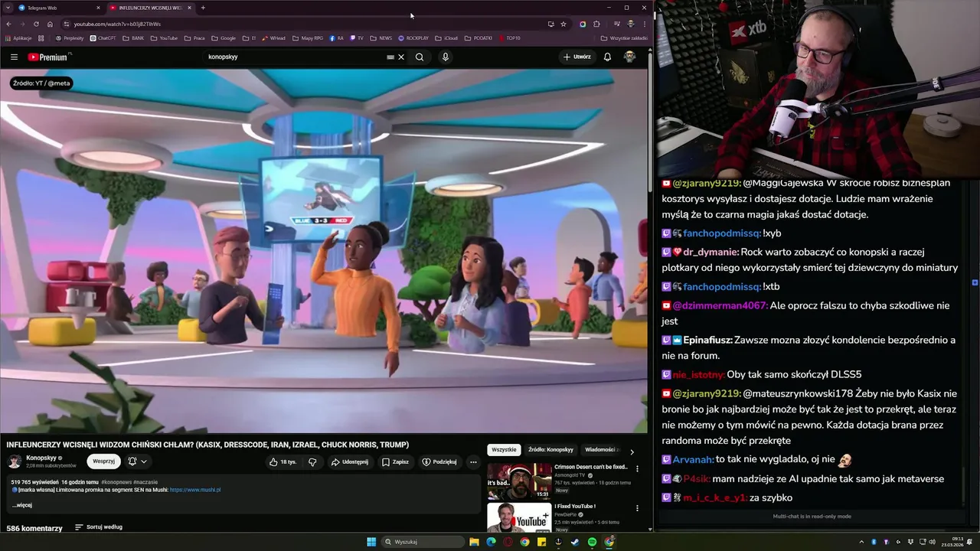The image size is (980, 551).
Task: Open the Konopskyy channel avatar
Action: 15,461
